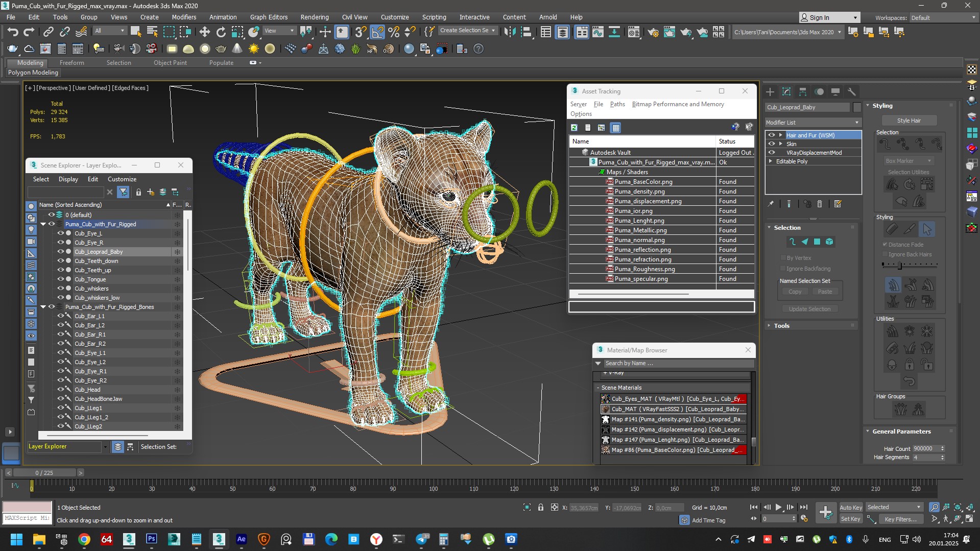Toggle the Distance Fade checkbox
Viewport: 980px width, 551px height.
(x=885, y=245)
